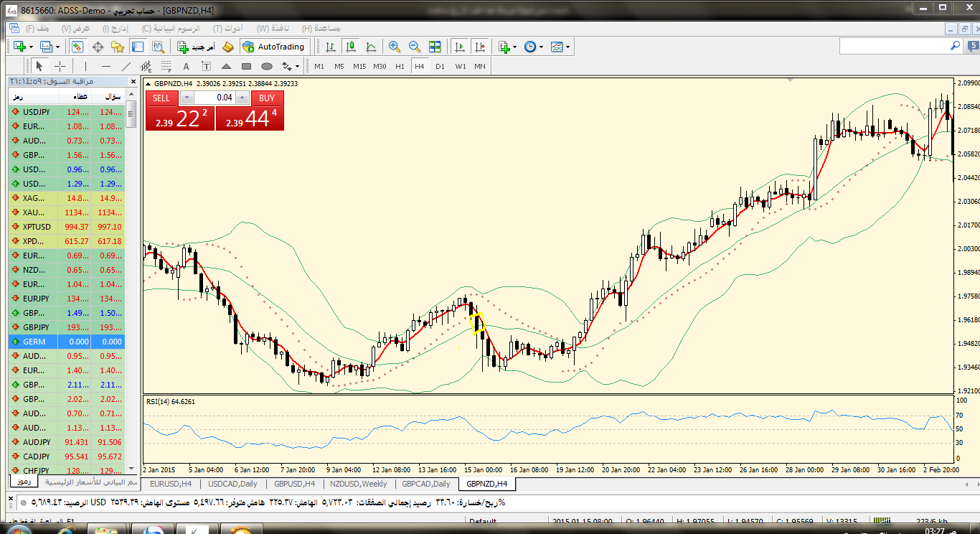Switch chart to line chart style
Image resolution: width=980 pixels, height=534 pixels.
coord(371,47)
